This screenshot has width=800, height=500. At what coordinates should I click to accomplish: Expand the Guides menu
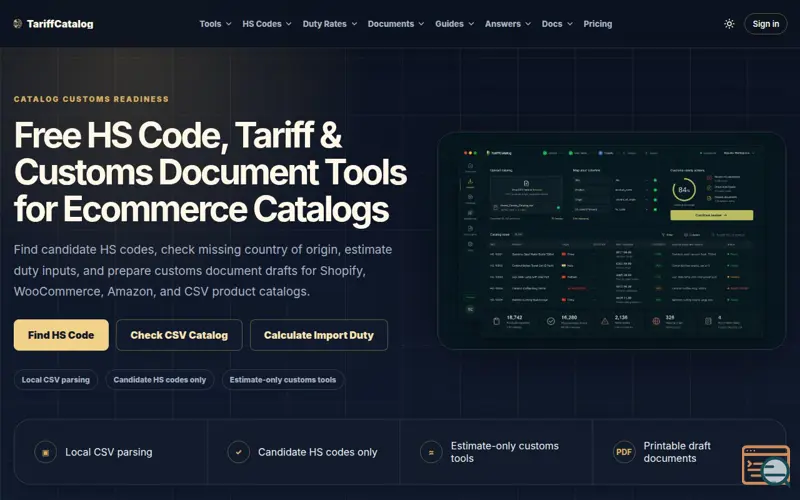[455, 24]
